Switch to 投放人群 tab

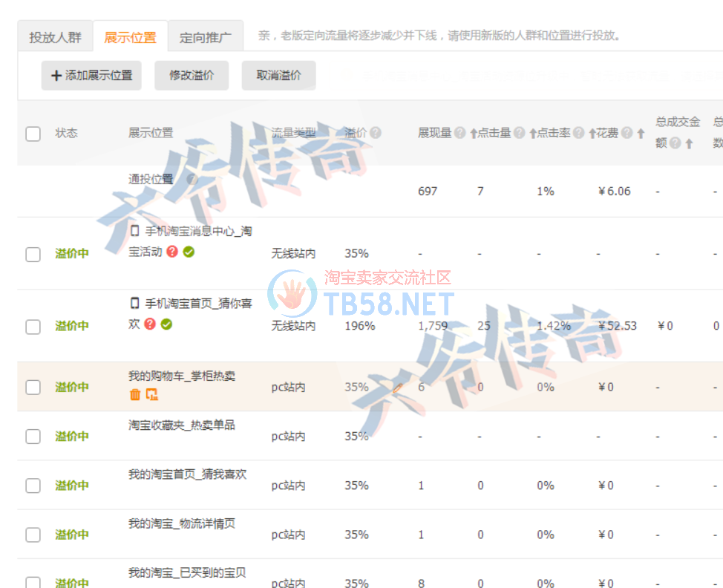coord(56,37)
